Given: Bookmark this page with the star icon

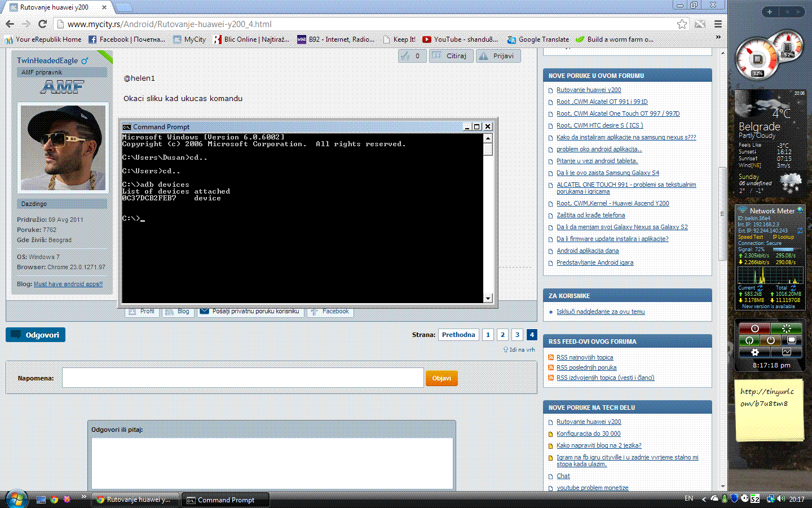Looking at the screenshot, I should pyautogui.click(x=682, y=24).
